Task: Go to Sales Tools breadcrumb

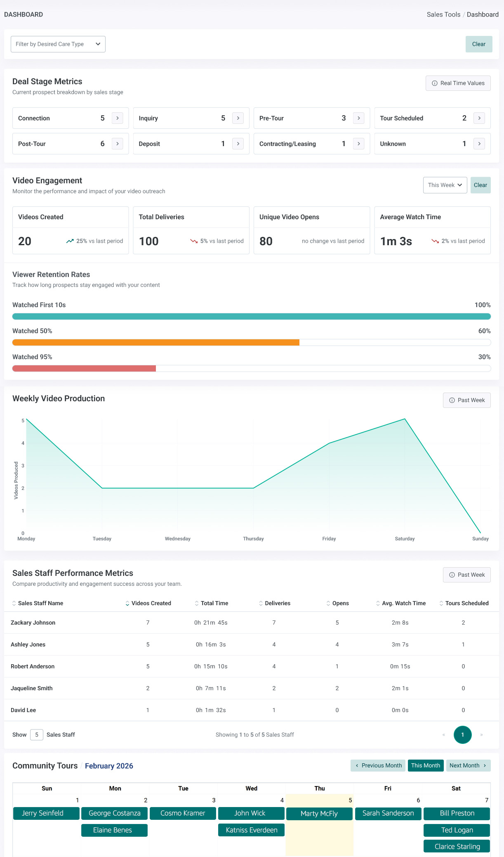Action: coord(443,14)
